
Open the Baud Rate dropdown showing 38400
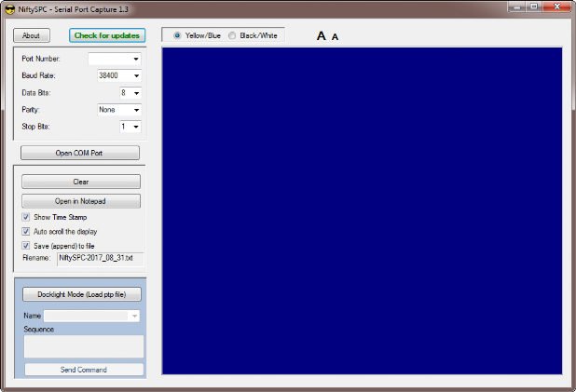click(119, 75)
